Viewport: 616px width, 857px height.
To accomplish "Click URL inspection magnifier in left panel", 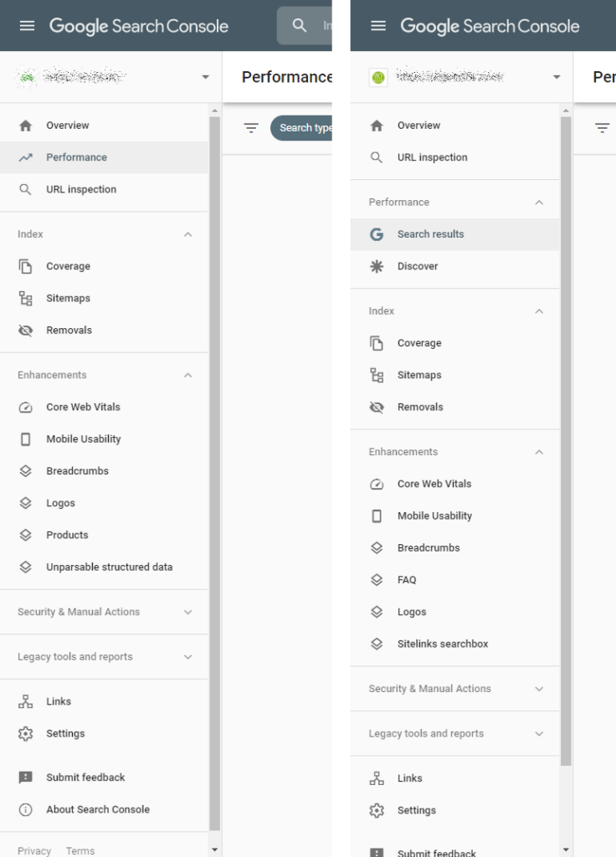I will click(x=25, y=190).
